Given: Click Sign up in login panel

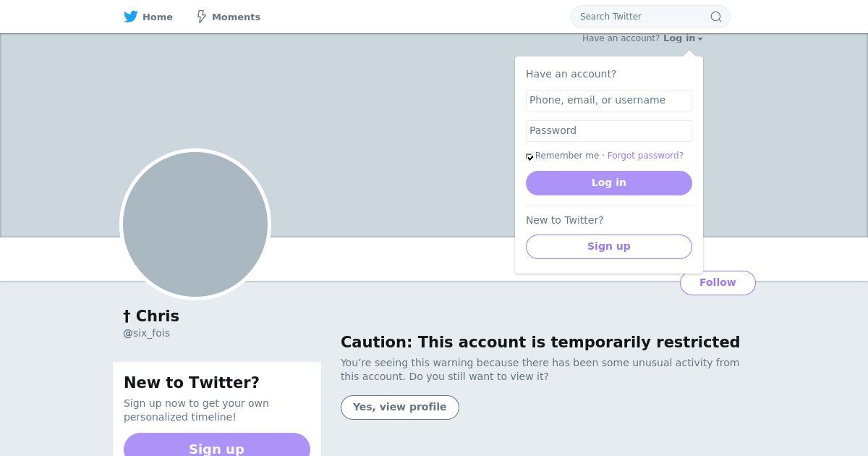Looking at the screenshot, I should 608,246.
